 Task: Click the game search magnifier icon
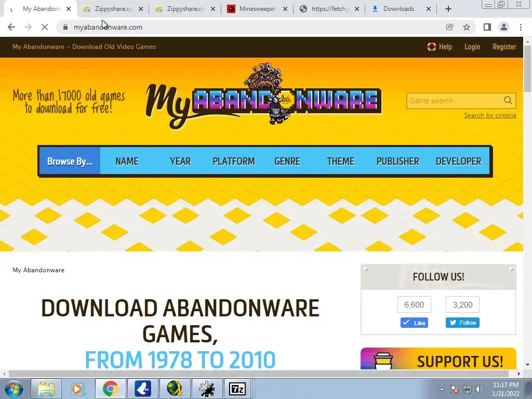508,100
